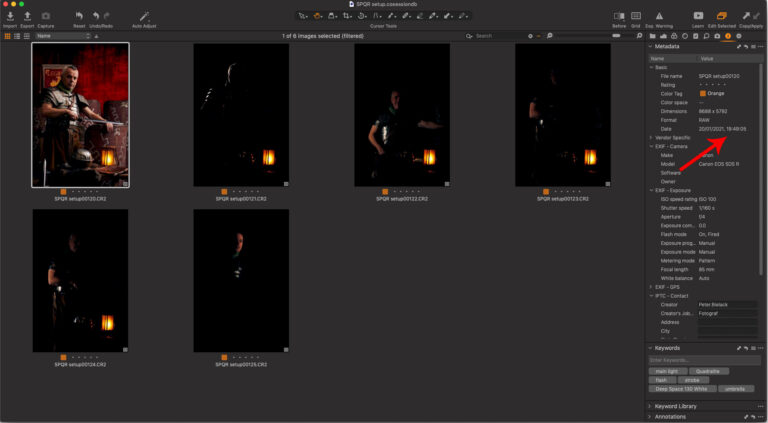Open the Learn video icon
Viewport: 768px width, 423px height.
[698, 16]
